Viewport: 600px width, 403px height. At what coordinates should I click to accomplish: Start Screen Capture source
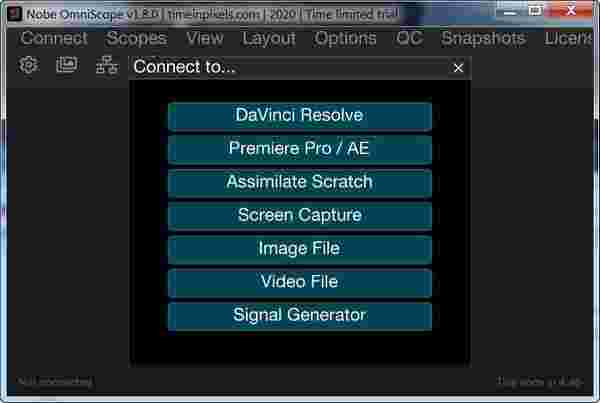[x=300, y=216]
